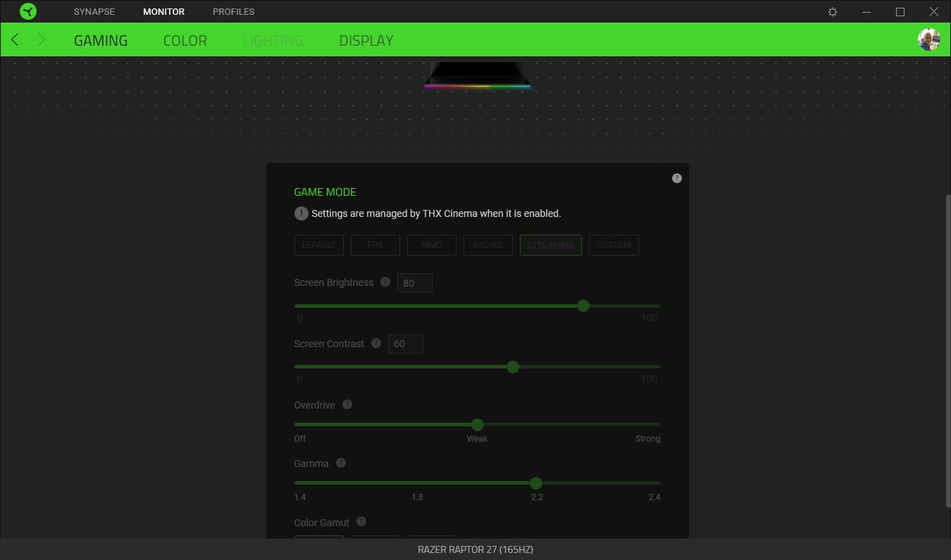Select the Gaming subtab
The width and height of the screenshot is (951, 560).
pyautogui.click(x=101, y=40)
